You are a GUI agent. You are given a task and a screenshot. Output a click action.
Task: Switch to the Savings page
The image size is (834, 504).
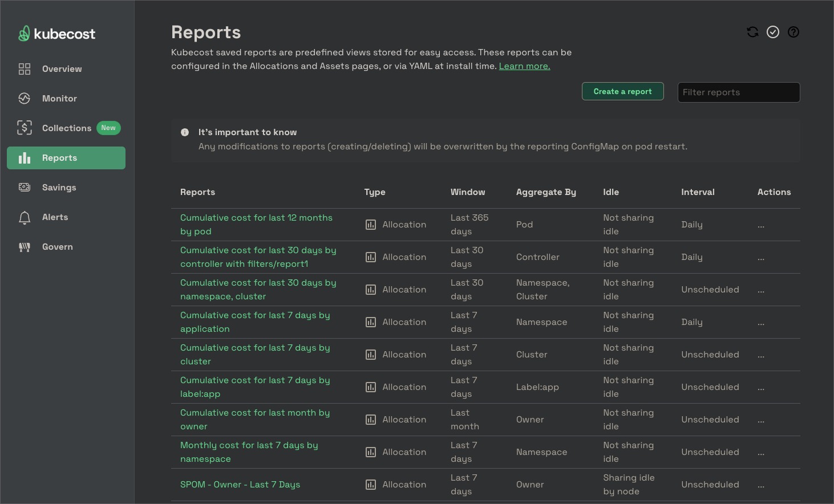click(x=66, y=188)
